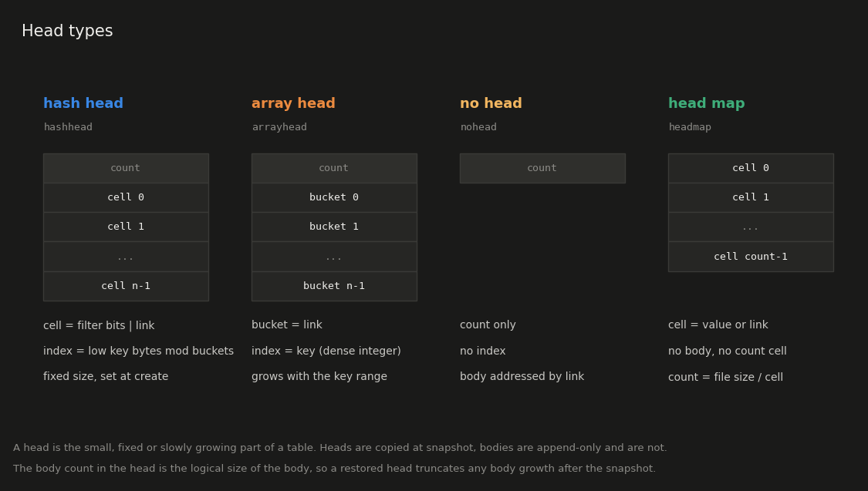This screenshot has width=868, height=491.
Task: Click 'no body, no count cell' text
Action: [x=728, y=351]
